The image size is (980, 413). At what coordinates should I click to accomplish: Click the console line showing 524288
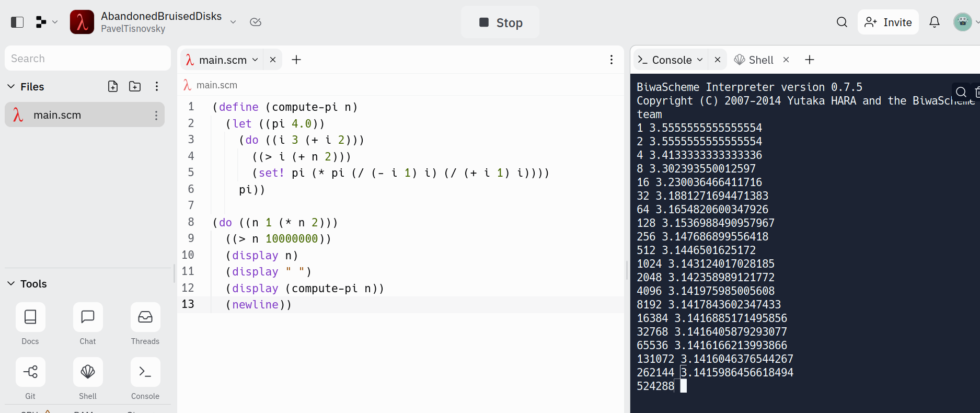pyautogui.click(x=655, y=386)
